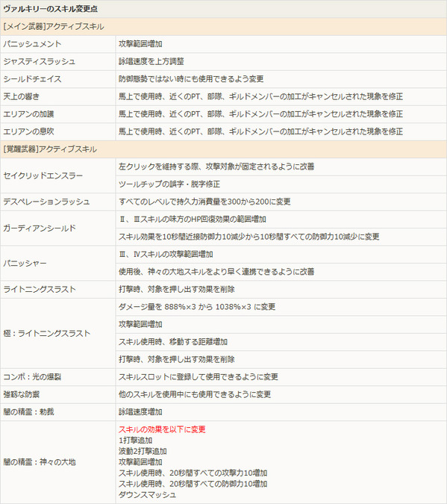Click '打撃時、対象を押し出す効果を削除' in 極：ライトニングスラスト row

176,359
